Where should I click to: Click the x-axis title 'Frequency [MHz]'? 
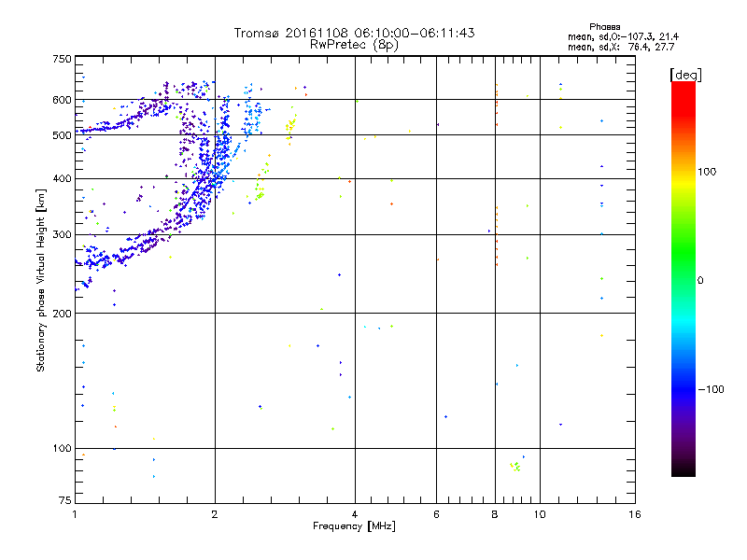pos(354,526)
